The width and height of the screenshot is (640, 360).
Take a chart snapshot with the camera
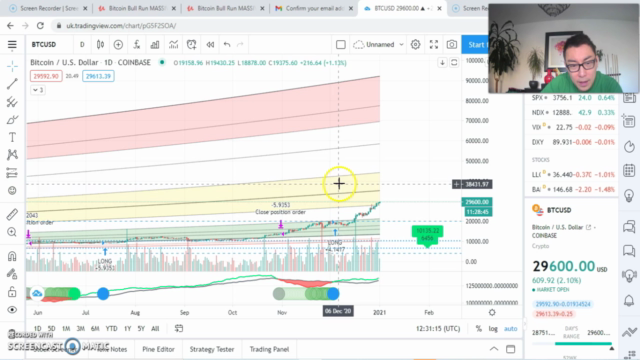click(451, 44)
